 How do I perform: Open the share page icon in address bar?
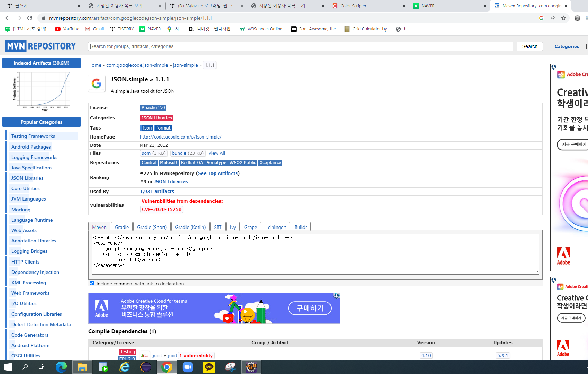tap(552, 18)
